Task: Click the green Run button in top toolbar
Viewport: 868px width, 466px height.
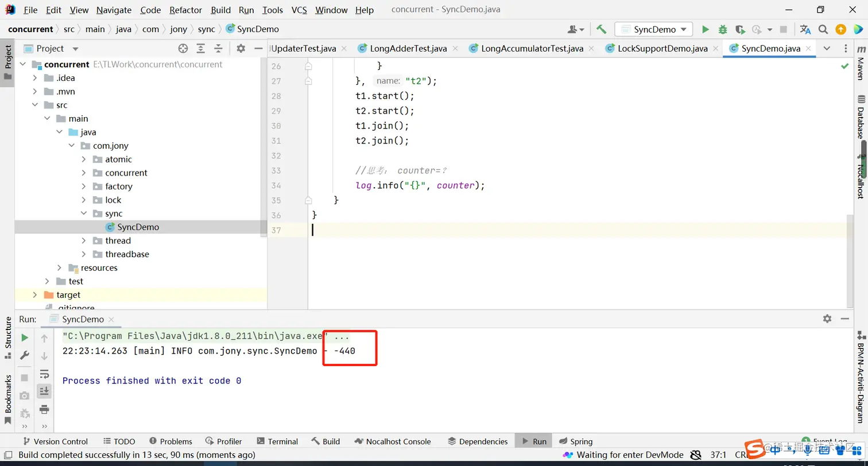Action: point(706,29)
